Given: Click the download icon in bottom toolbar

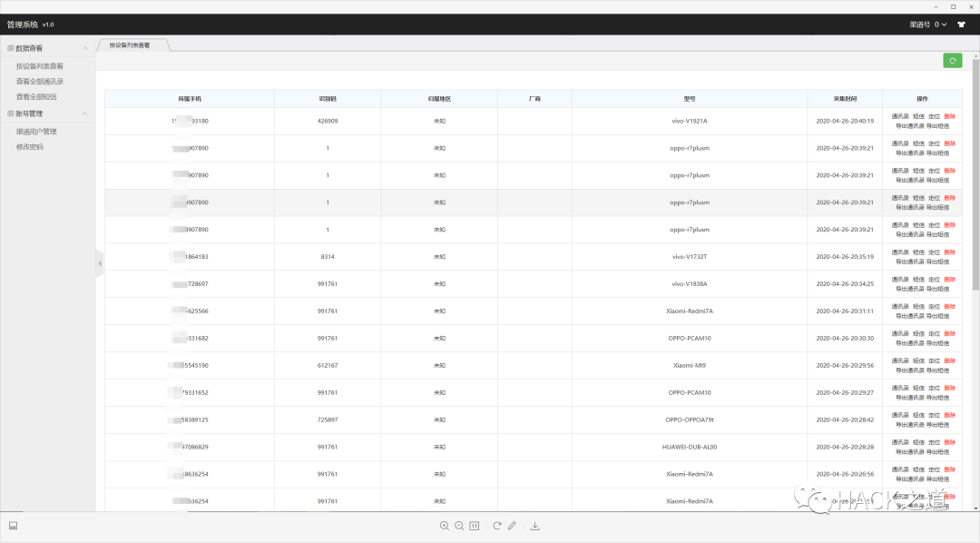Looking at the screenshot, I should click(x=535, y=526).
